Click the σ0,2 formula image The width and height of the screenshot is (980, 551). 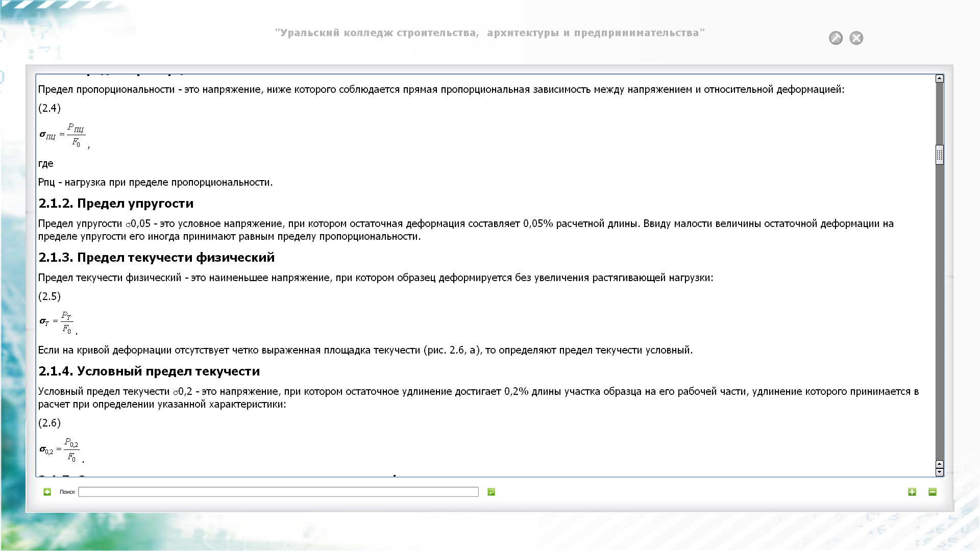pos(59,450)
